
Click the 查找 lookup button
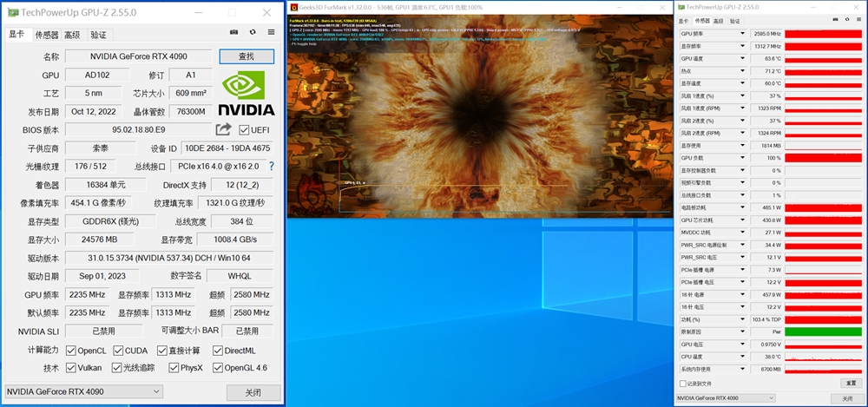tap(247, 56)
